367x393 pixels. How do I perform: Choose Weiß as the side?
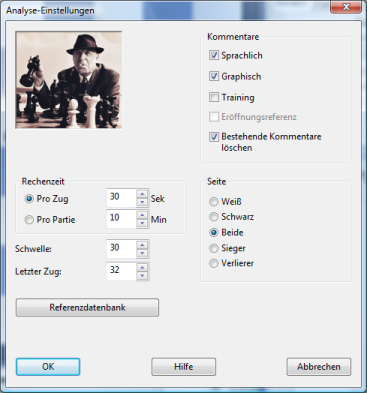pos(213,202)
